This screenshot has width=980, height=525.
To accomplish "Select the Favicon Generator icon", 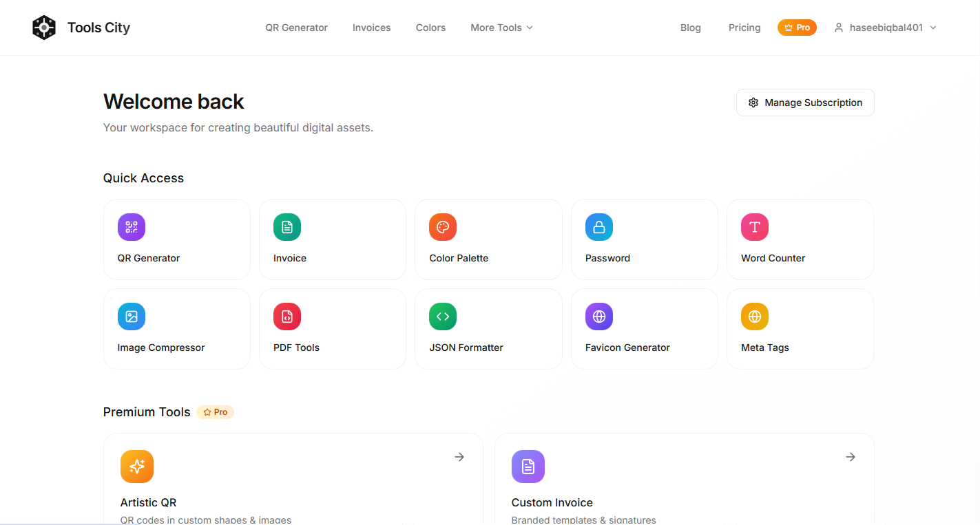I will pos(598,317).
